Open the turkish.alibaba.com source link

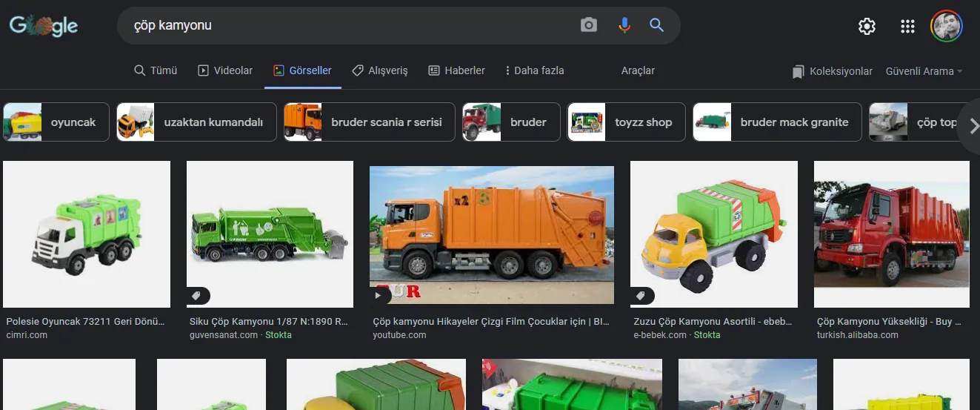858,335
